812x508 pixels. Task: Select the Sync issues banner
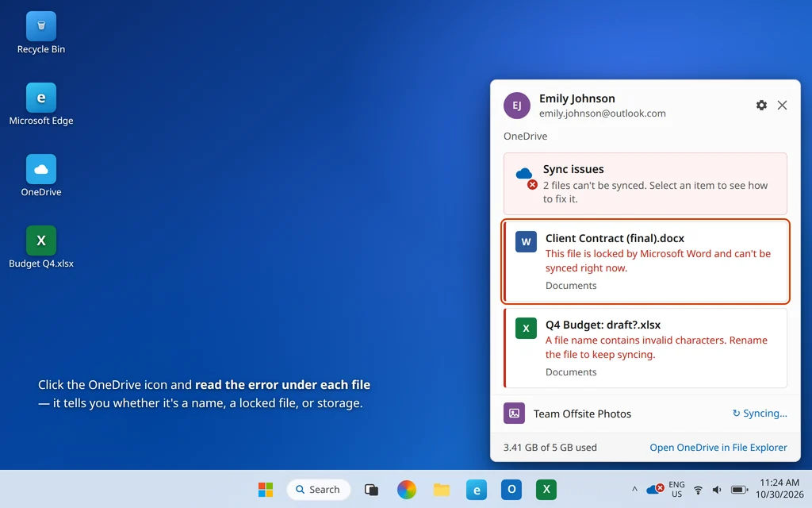tap(645, 183)
